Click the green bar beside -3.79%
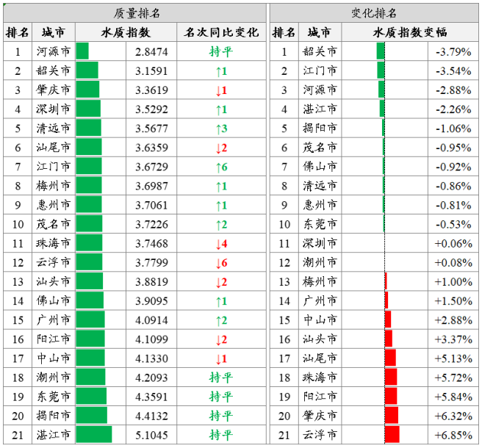The height and width of the screenshot is (448, 482). point(381,51)
